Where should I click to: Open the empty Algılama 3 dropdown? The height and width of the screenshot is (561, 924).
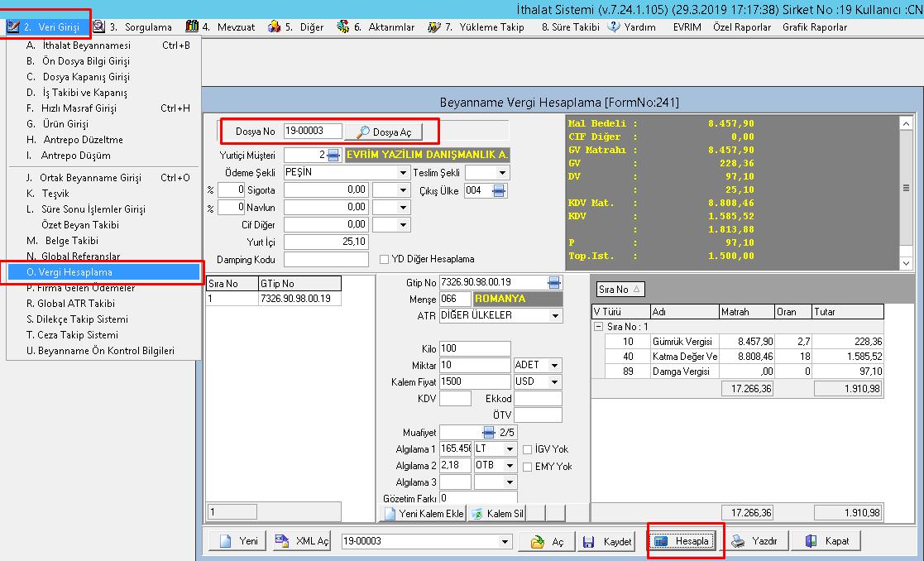pos(510,482)
